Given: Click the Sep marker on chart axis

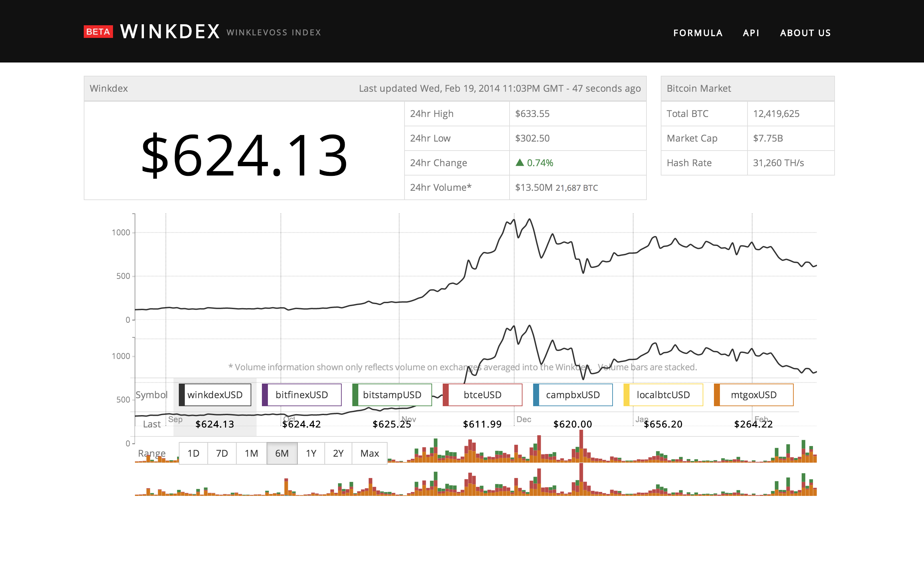Looking at the screenshot, I should pos(175,419).
